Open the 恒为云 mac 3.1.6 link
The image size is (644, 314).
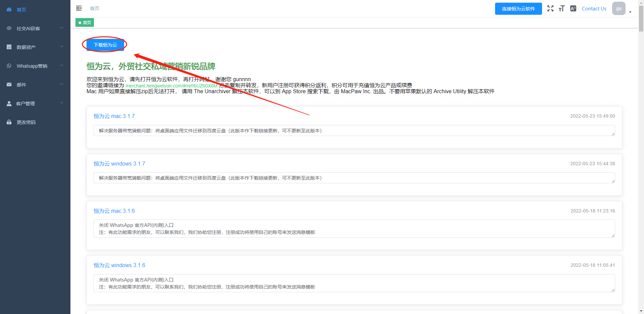(114, 211)
